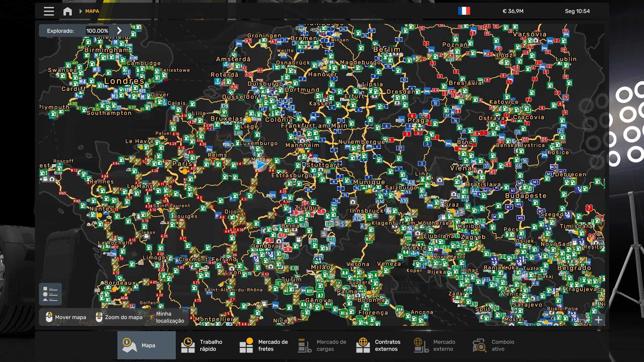Click the plus zoom-in button on map
This screenshot has height=362, width=644.
click(598, 320)
